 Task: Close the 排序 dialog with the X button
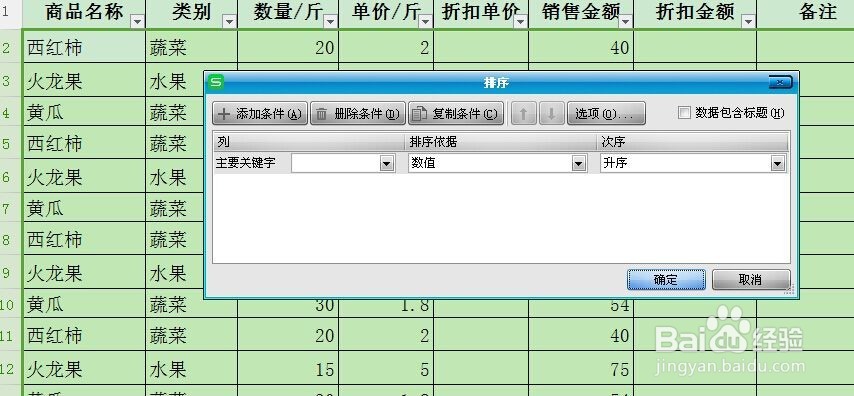[780, 82]
